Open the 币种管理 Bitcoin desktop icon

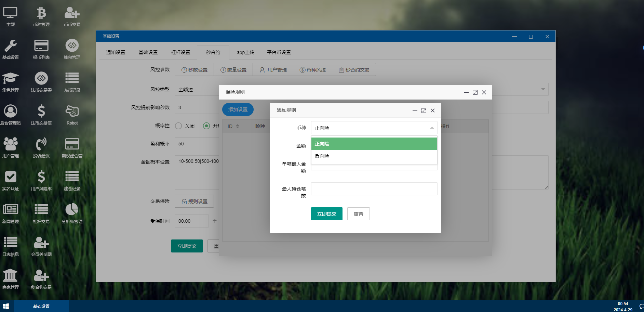point(41,16)
